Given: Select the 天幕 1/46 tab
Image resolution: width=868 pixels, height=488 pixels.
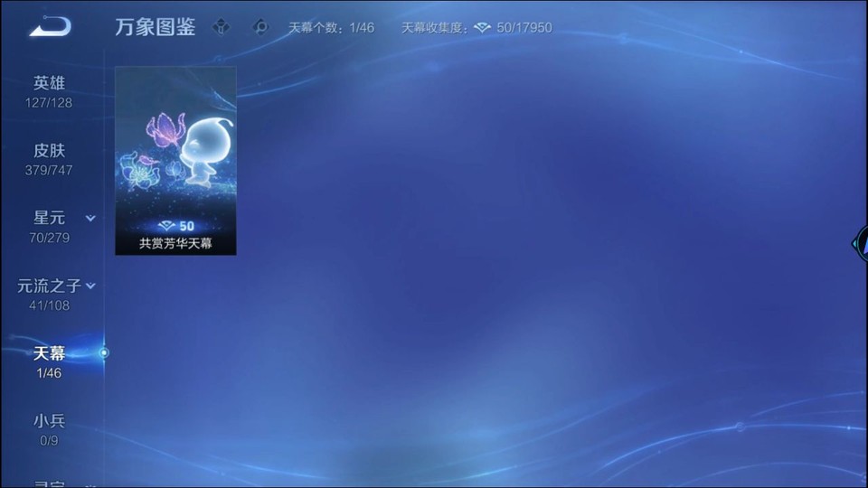Looking at the screenshot, I should point(49,362).
